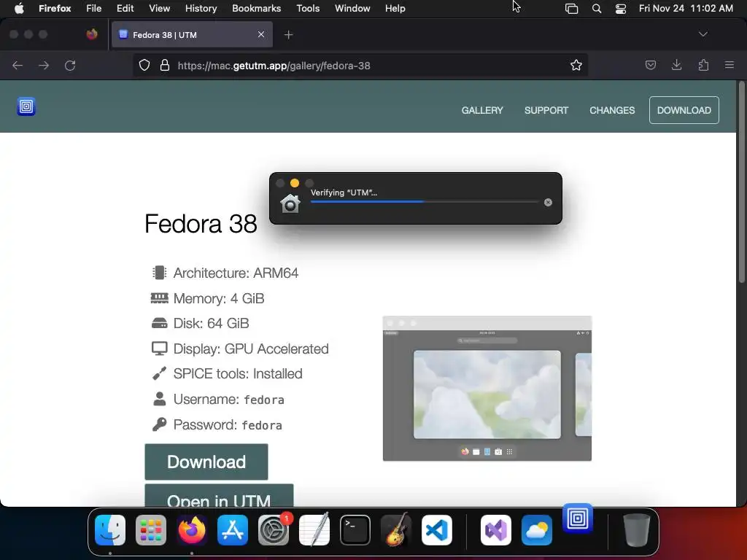Image resolution: width=747 pixels, height=560 pixels.
Task: Click the Download button for Fedora 38
Action: [x=206, y=462]
